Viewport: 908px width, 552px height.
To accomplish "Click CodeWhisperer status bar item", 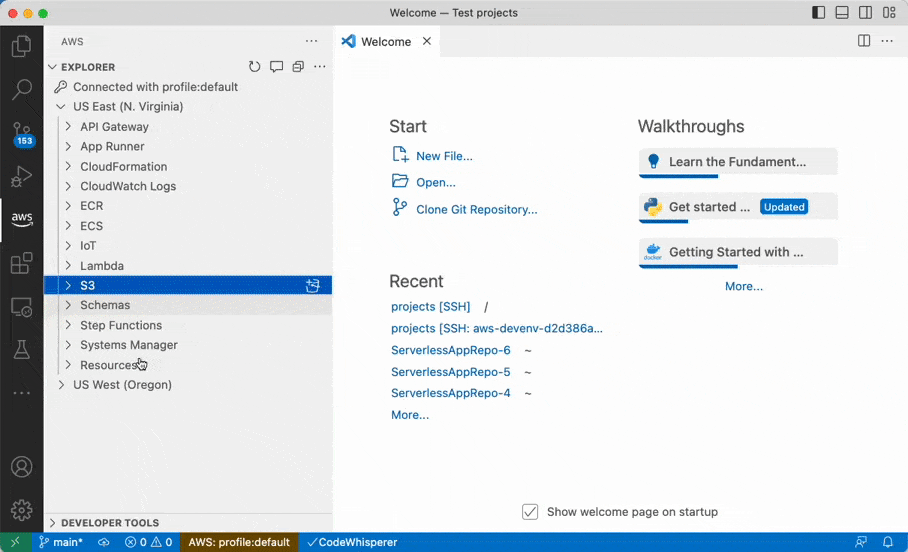I will point(352,542).
